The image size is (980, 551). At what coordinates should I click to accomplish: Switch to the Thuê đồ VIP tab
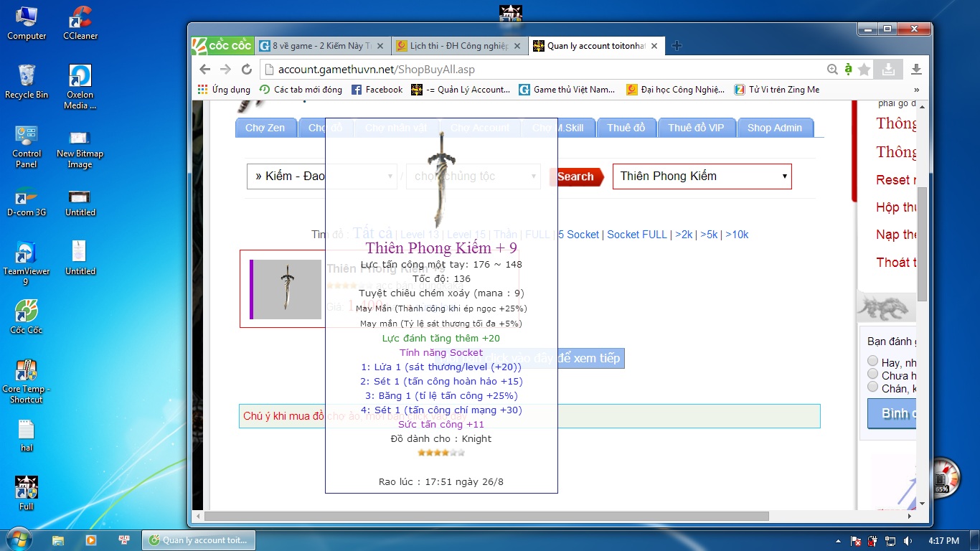click(x=696, y=128)
